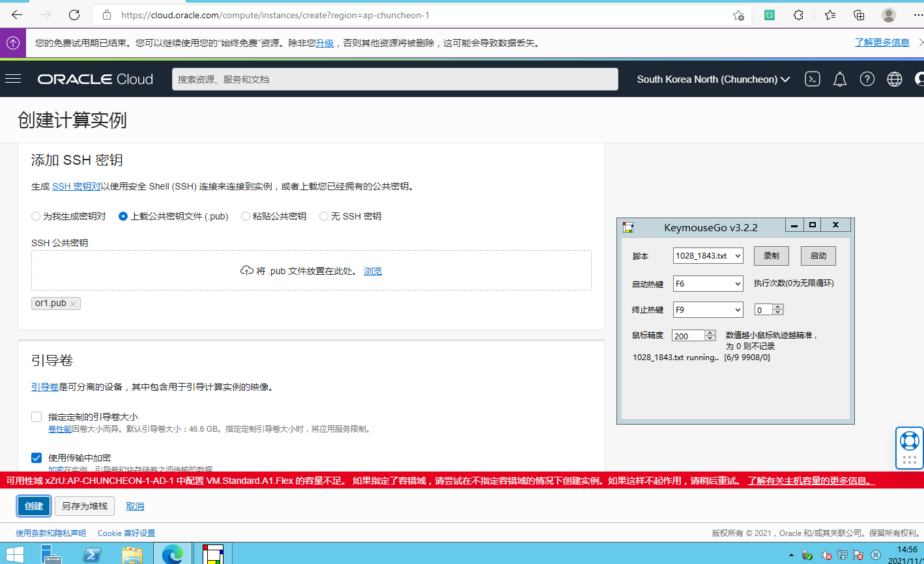This screenshot has height=564, width=924.
Task: Select the 粘贴公共密钥 radio option
Action: [x=246, y=216]
